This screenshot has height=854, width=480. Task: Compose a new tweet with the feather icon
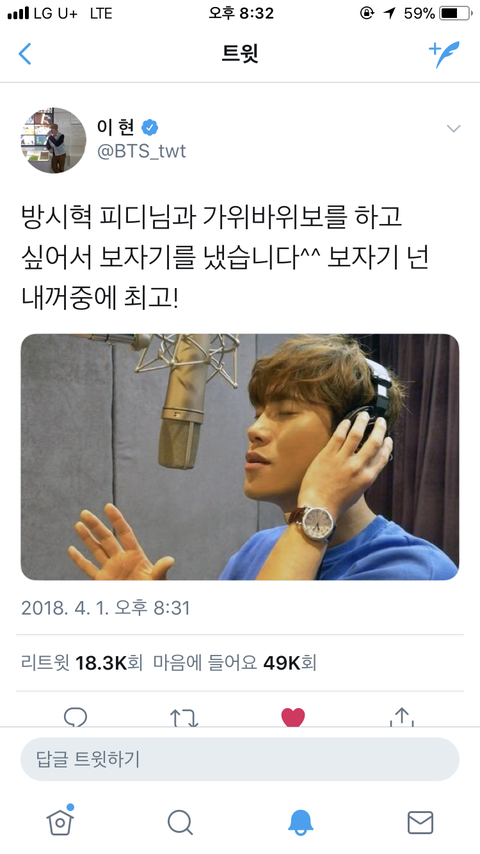444,54
